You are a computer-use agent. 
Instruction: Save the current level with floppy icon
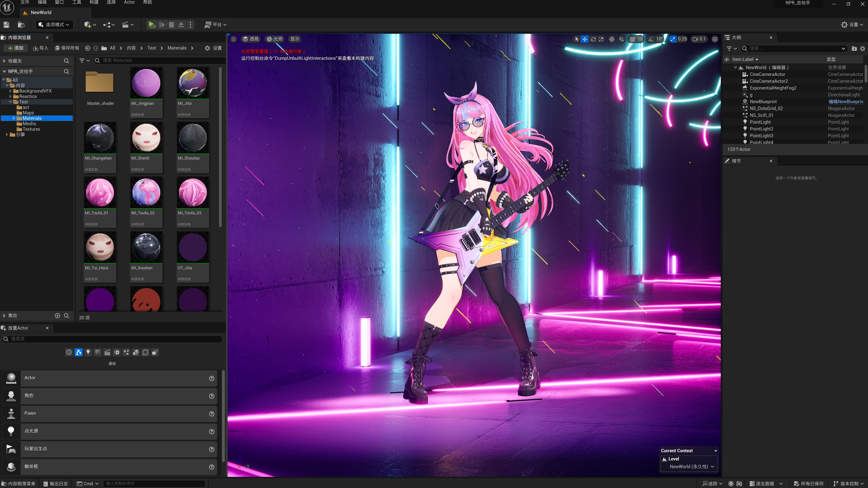[6, 25]
